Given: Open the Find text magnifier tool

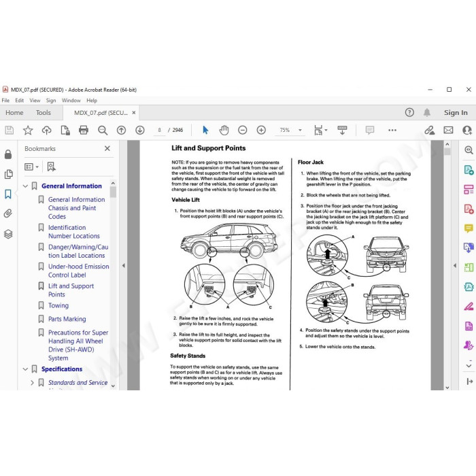Looking at the screenshot, I should [x=103, y=131].
